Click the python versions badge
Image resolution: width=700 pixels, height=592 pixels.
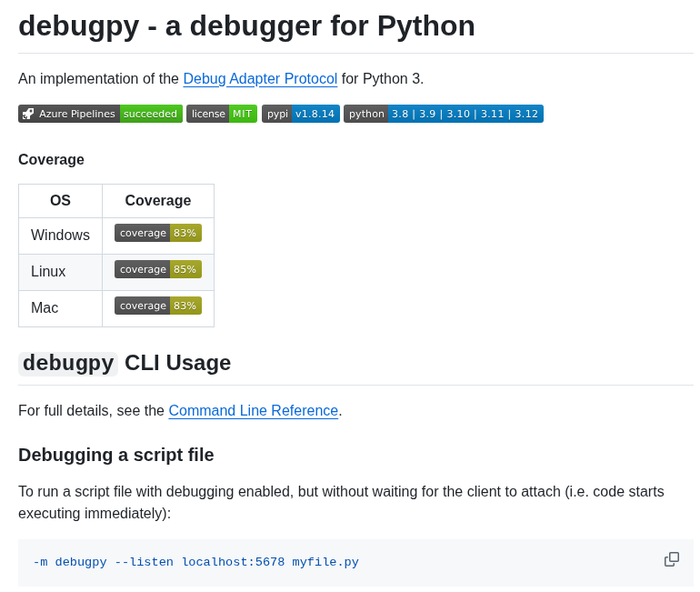pos(444,114)
